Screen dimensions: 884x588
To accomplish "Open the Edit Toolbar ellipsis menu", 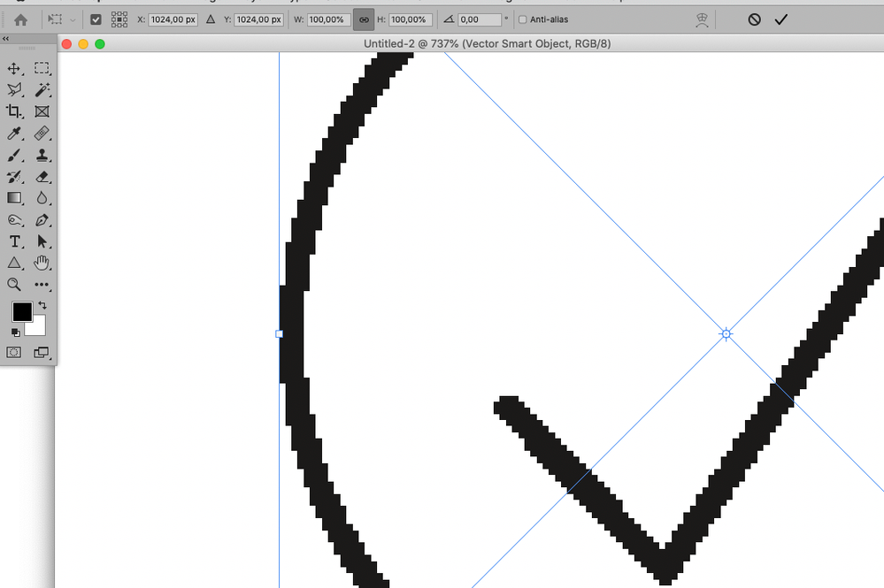I will (x=42, y=285).
